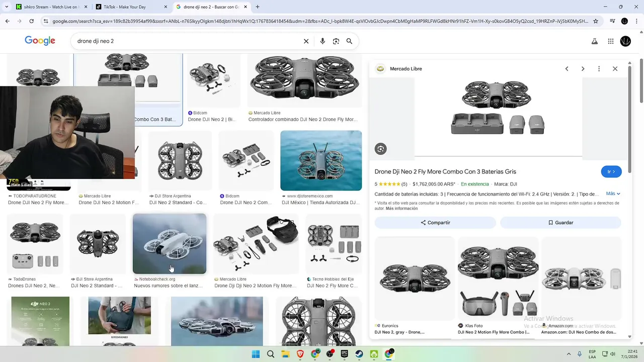Close the Mercado Libre preview panel
The width and height of the screenshot is (644, 362).
point(615,69)
